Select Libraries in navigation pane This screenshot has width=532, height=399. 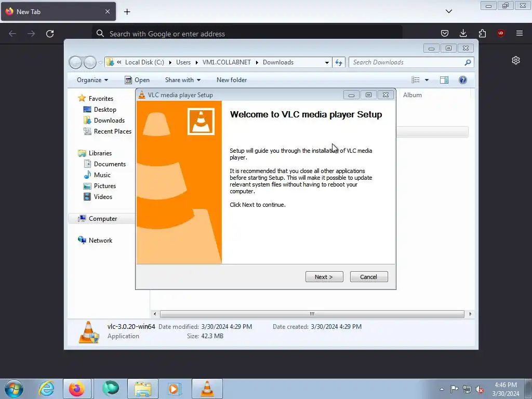100,153
